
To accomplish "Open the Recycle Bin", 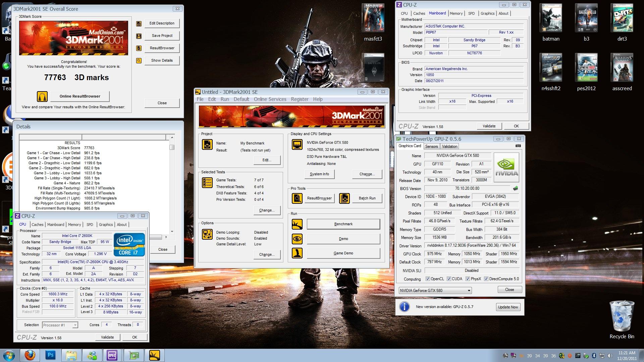I will coord(622,320).
